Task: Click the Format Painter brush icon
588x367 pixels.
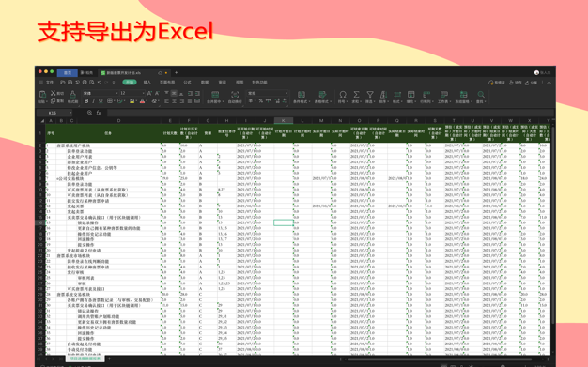Action: [72, 95]
